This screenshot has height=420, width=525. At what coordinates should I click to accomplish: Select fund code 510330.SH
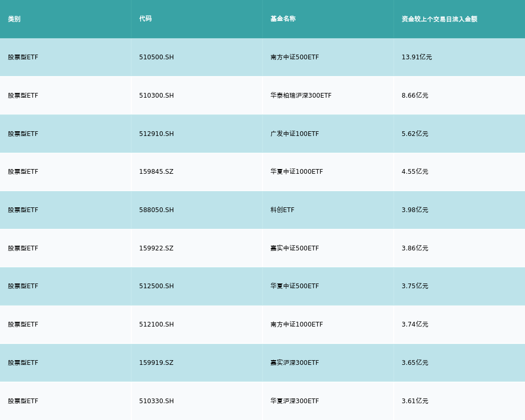[x=156, y=401]
